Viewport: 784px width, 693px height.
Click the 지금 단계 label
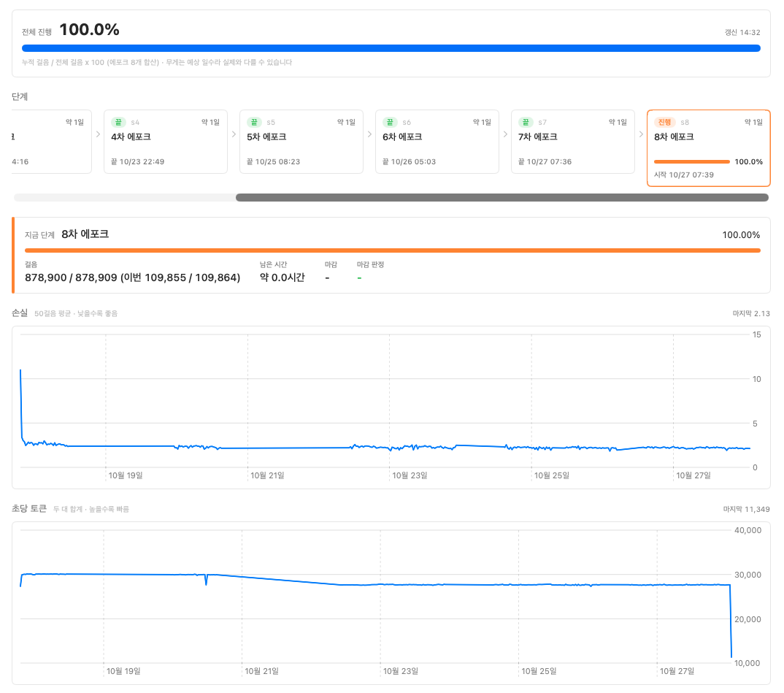(x=39, y=235)
